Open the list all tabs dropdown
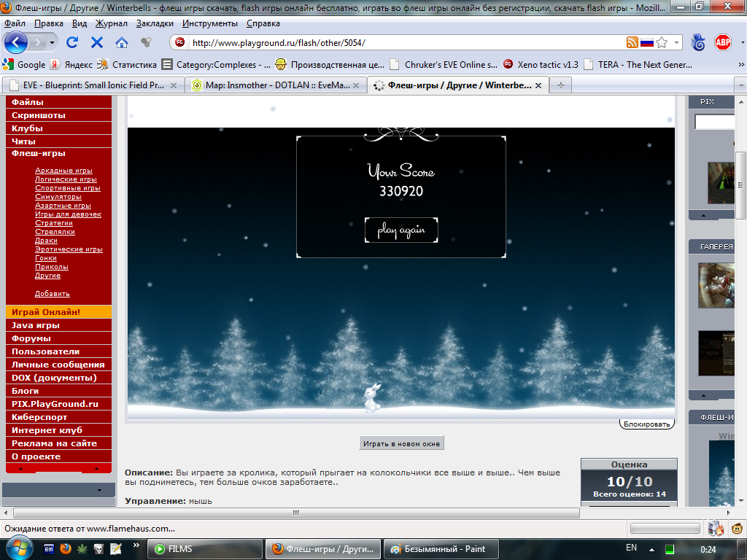This screenshot has height=560, width=747. pos(741,86)
